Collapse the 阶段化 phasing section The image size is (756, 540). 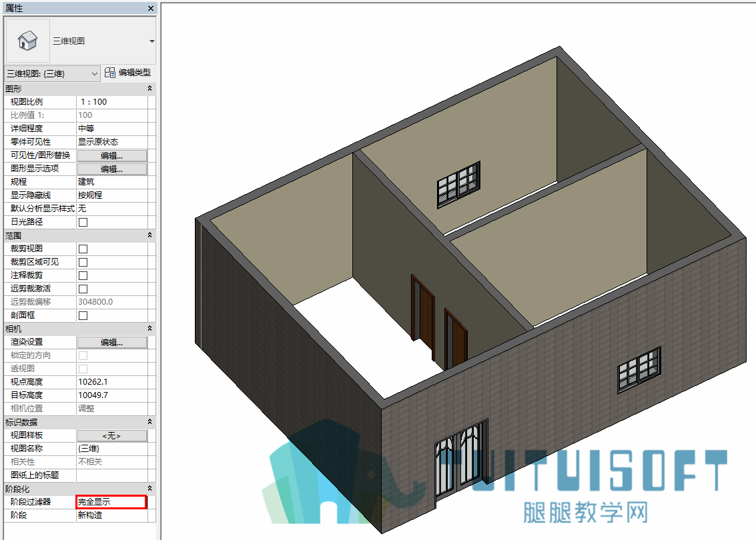(149, 489)
